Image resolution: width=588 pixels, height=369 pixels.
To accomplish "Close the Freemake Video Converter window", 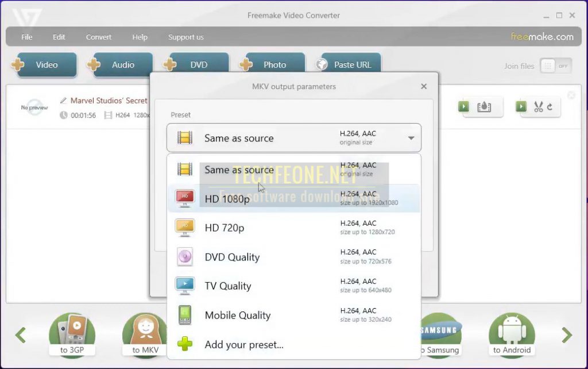I will click(x=572, y=16).
